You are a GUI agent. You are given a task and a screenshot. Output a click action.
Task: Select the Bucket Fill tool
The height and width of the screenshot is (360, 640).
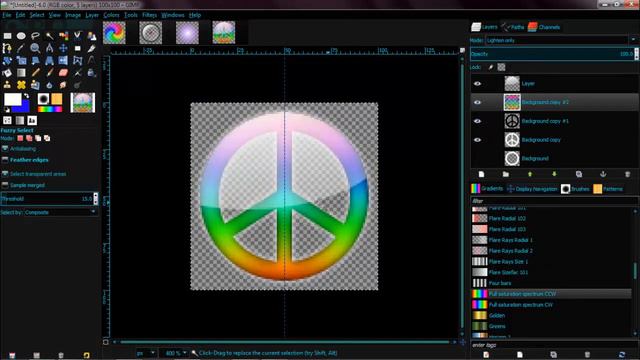(7, 73)
